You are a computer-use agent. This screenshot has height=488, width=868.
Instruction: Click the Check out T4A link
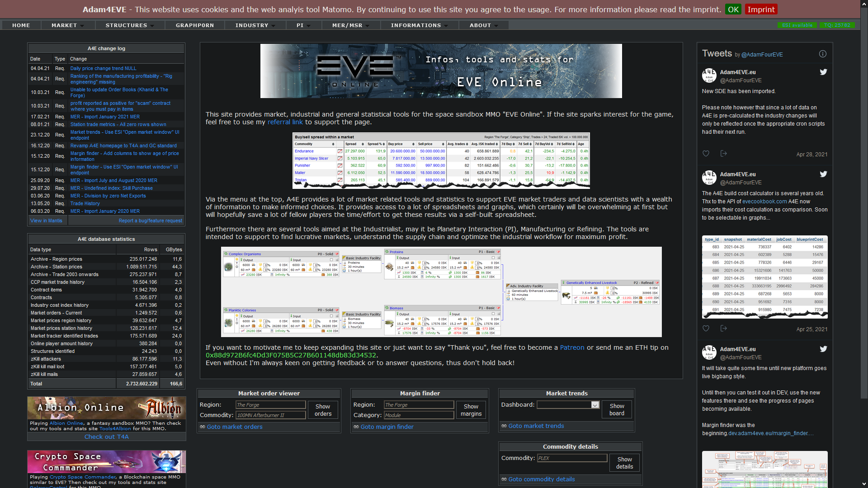pos(107,436)
